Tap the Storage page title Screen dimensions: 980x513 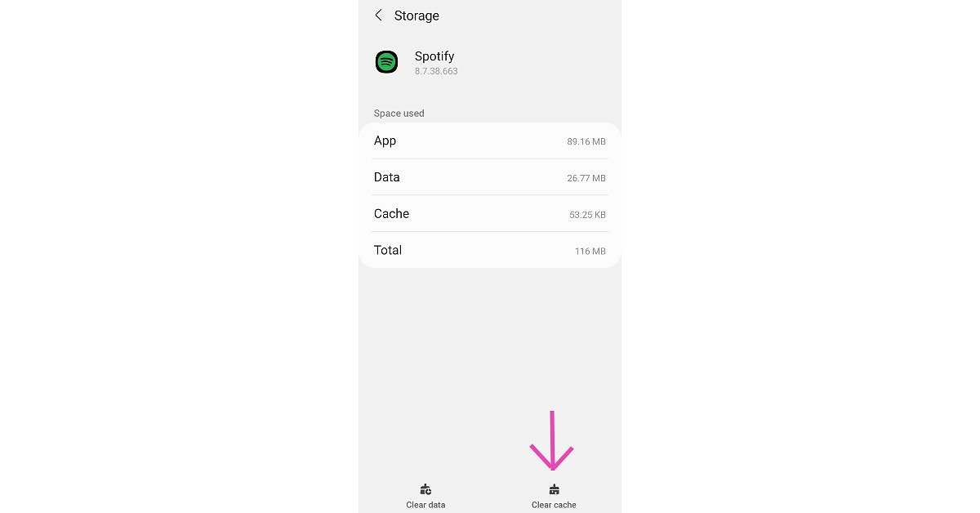[416, 16]
